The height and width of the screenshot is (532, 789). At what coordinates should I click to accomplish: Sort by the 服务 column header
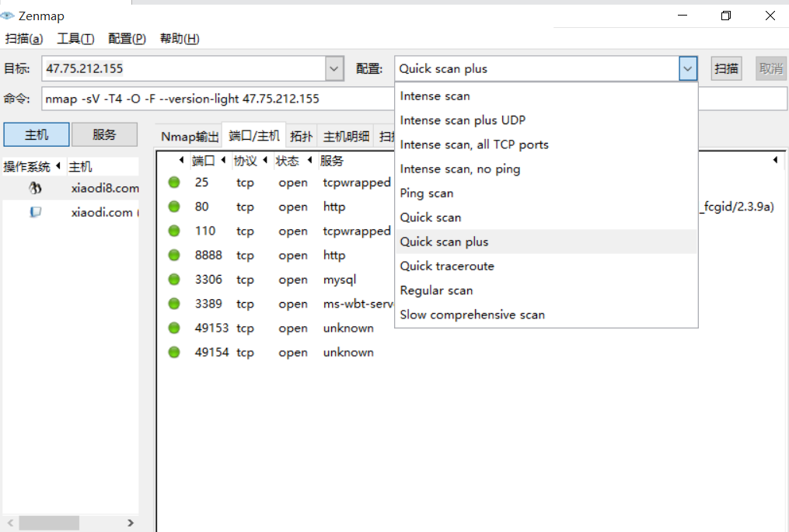coord(332,161)
